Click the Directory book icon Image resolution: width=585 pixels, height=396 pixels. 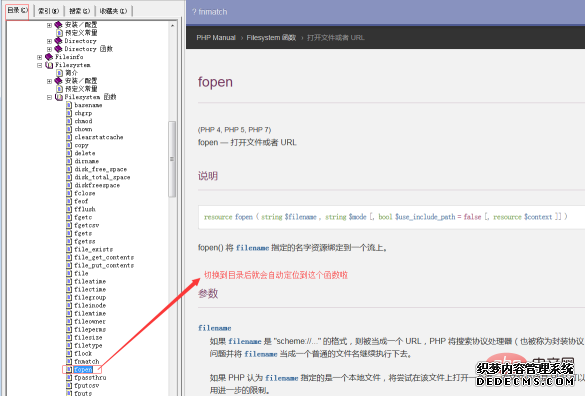click(x=59, y=41)
